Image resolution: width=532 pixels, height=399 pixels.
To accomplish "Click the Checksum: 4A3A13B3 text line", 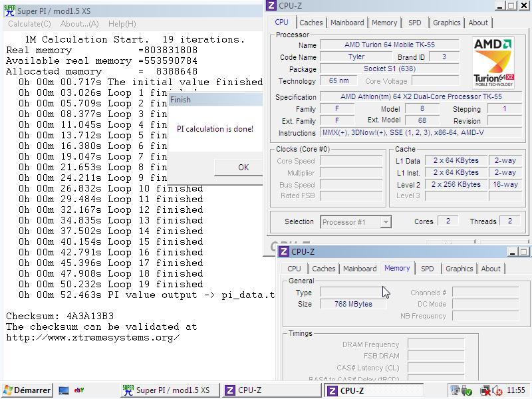I will [x=60, y=317].
